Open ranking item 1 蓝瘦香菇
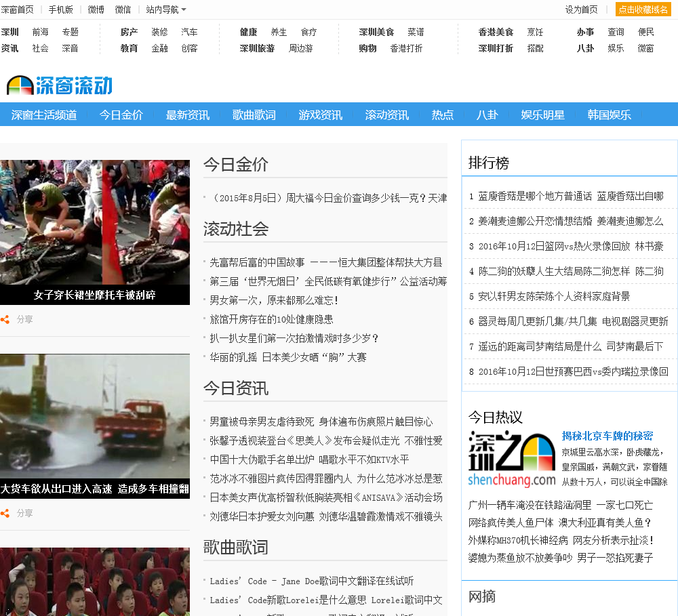The width and height of the screenshot is (678, 616). pos(571,197)
